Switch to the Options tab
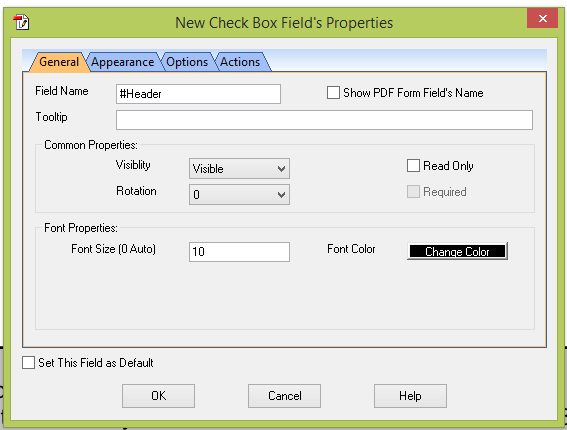Image resolution: width=567 pixels, height=430 pixels. [x=187, y=62]
